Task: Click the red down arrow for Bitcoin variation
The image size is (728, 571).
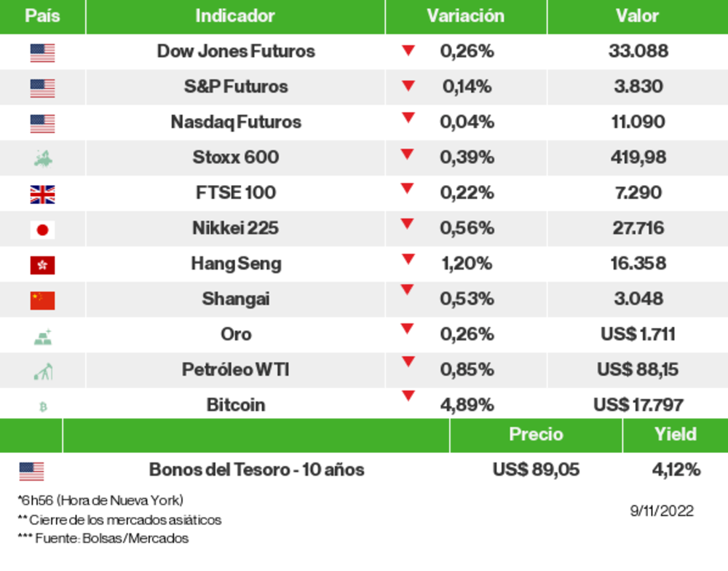Action: [408, 396]
